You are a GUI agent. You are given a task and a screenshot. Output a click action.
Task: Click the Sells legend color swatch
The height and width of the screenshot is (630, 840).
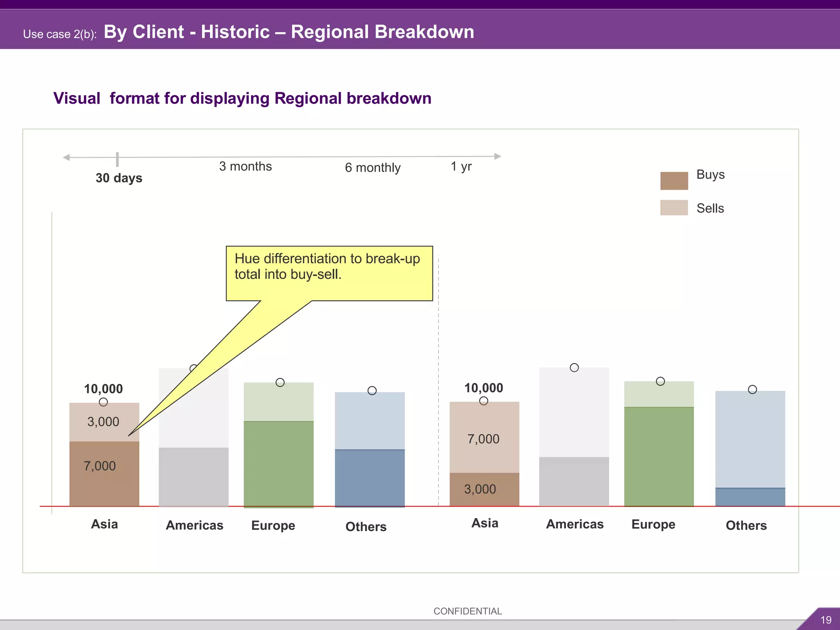[x=674, y=208]
